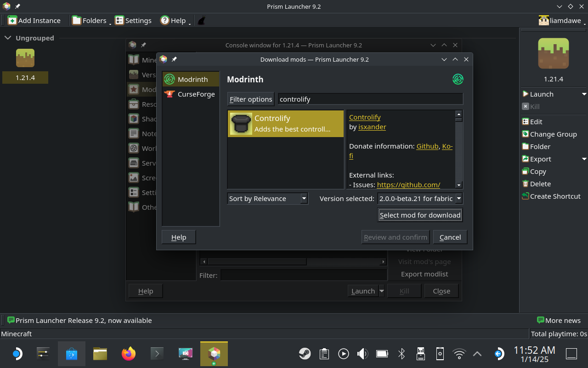Select the Controlify mod search result
Viewport: 588px width, 368px height.
(x=285, y=123)
